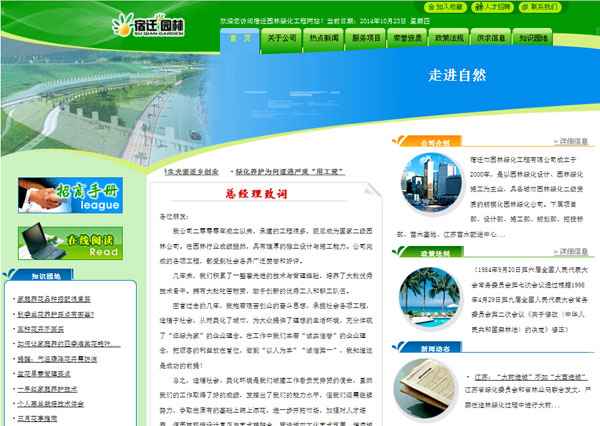Open the 热点新闻 tab

[327, 38]
